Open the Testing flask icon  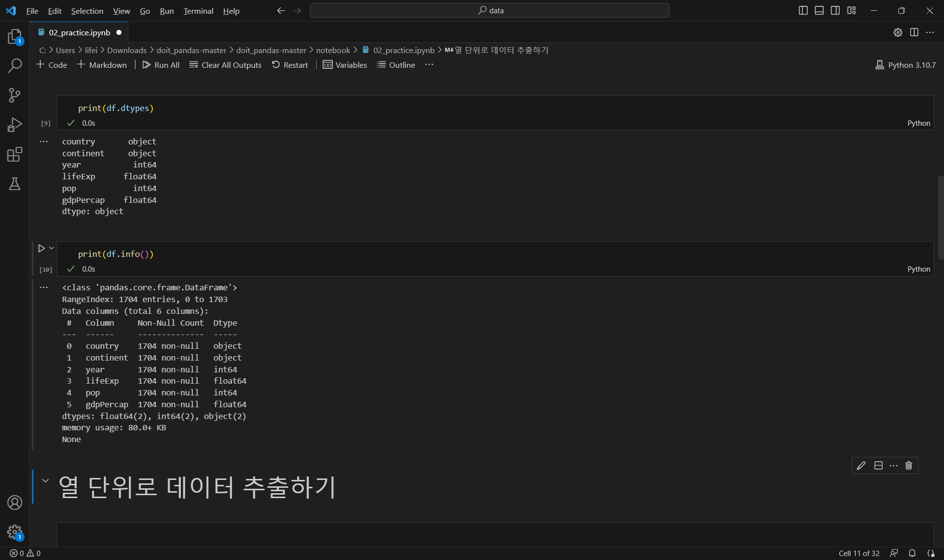pos(15,184)
